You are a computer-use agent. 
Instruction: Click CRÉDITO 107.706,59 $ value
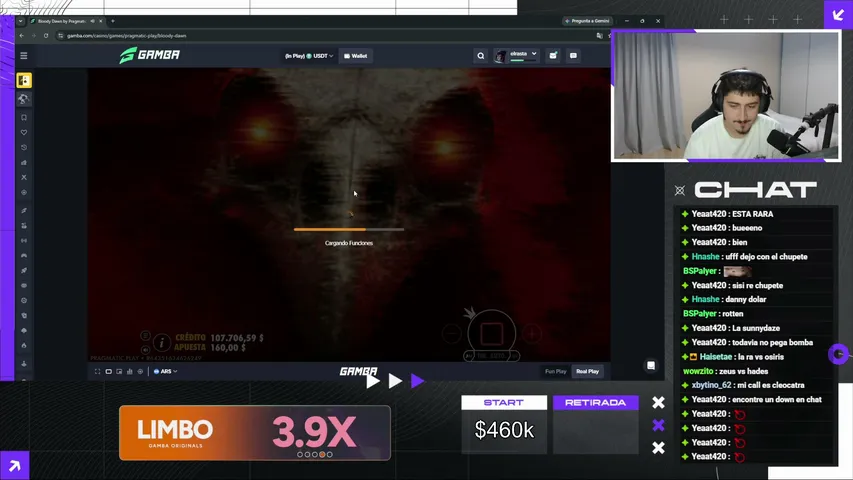click(219, 338)
